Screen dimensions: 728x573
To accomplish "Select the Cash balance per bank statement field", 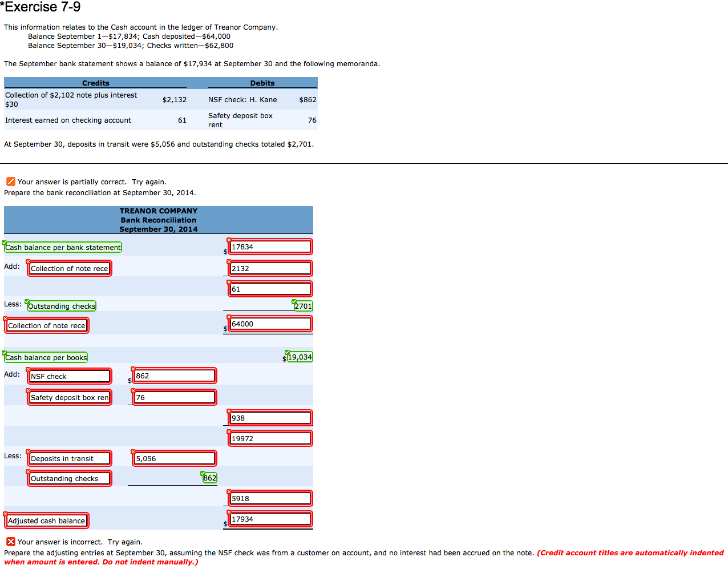I will (x=63, y=247).
